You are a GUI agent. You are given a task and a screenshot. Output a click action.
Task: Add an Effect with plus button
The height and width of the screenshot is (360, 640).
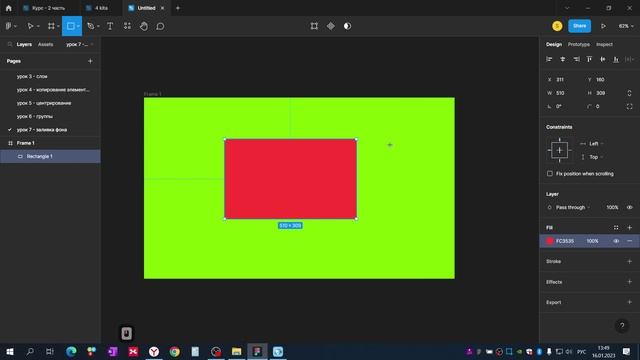coord(629,282)
